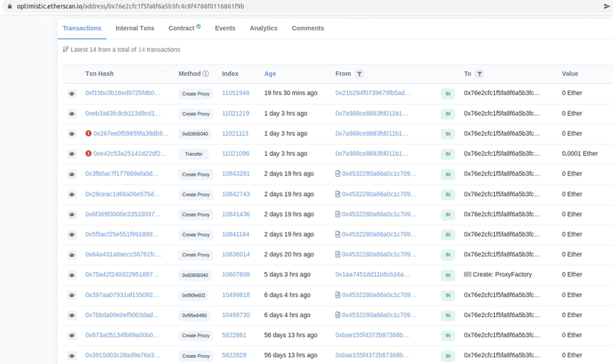Click the eye icon for transaction 0x3915d03c28ad9a76e3

[x=72, y=356]
